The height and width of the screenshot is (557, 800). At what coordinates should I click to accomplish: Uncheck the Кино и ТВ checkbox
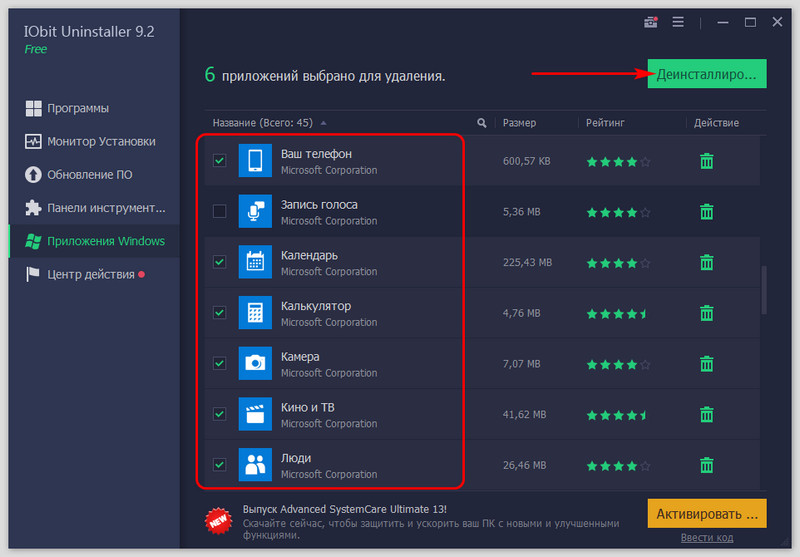tap(219, 414)
